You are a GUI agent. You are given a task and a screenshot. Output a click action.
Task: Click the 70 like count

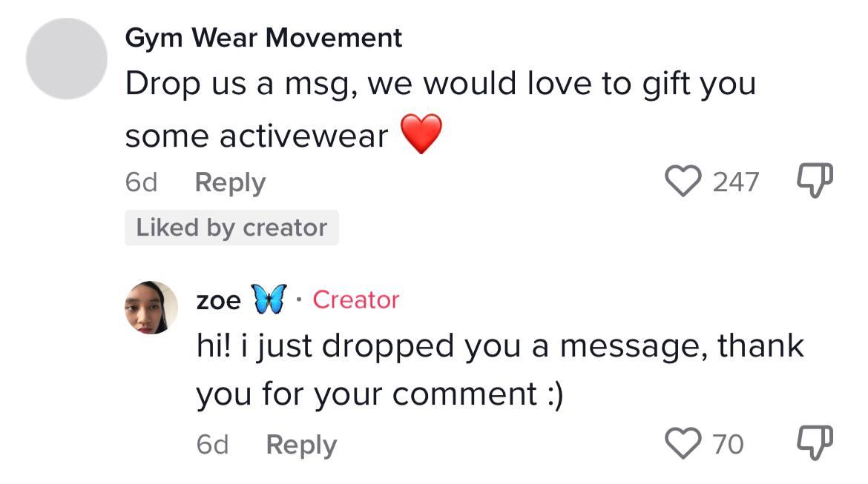pos(728,444)
